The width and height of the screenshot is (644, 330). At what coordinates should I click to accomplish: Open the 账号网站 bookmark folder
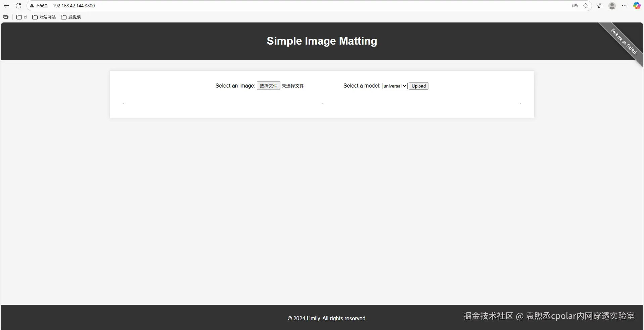(44, 17)
